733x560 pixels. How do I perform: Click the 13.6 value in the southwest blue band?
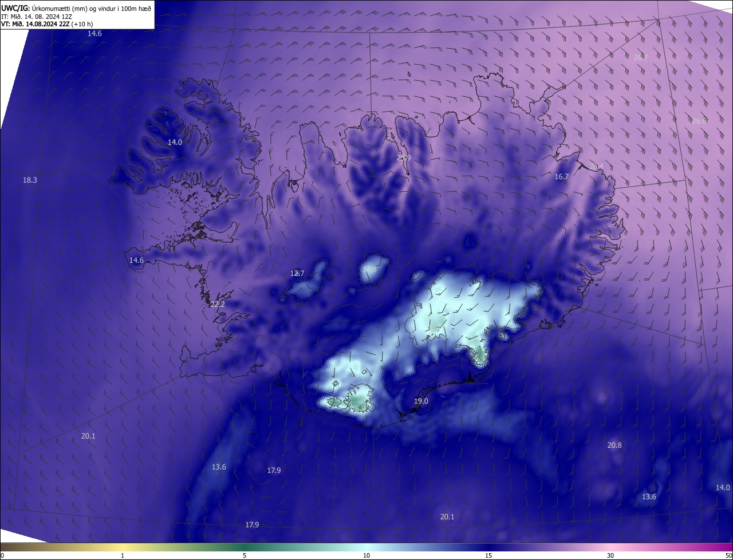(x=219, y=467)
